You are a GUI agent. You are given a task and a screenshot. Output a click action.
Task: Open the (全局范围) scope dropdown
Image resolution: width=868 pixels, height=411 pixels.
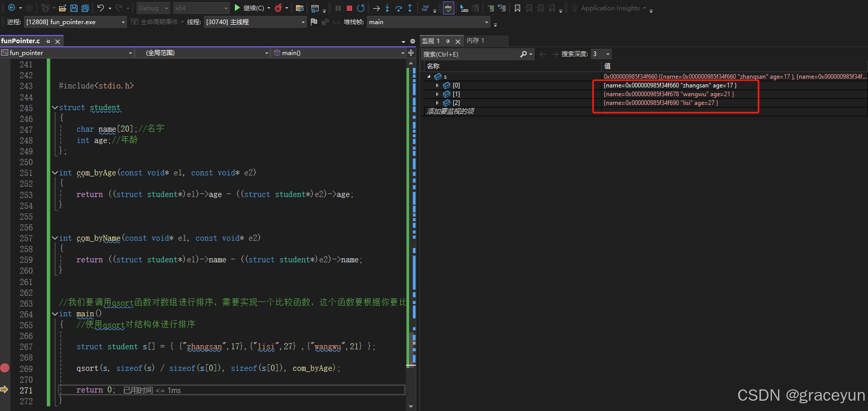(x=202, y=52)
